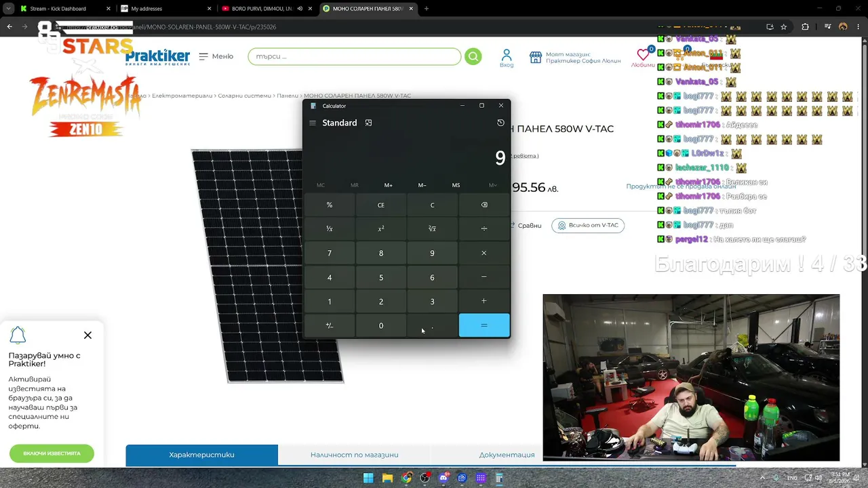Image resolution: width=868 pixels, height=488 pixels.
Task: Switch to the Stream - Kick Dashboard tab
Action: coord(65,9)
